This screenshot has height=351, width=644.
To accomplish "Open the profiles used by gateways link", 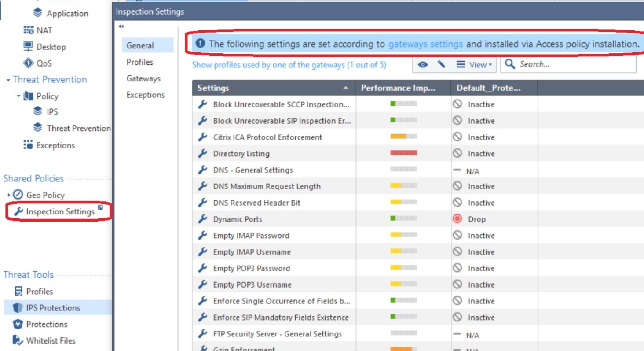I will [289, 65].
